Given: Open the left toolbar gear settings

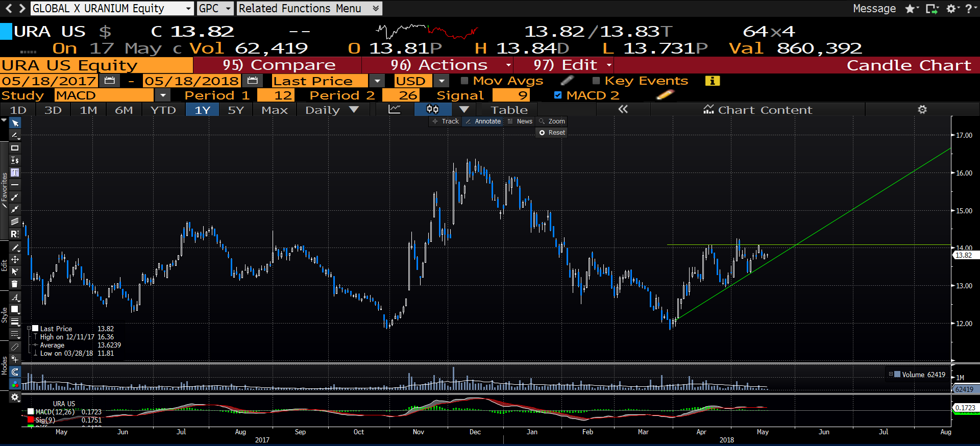Looking at the screenshot, I should (x=15, y=397).
